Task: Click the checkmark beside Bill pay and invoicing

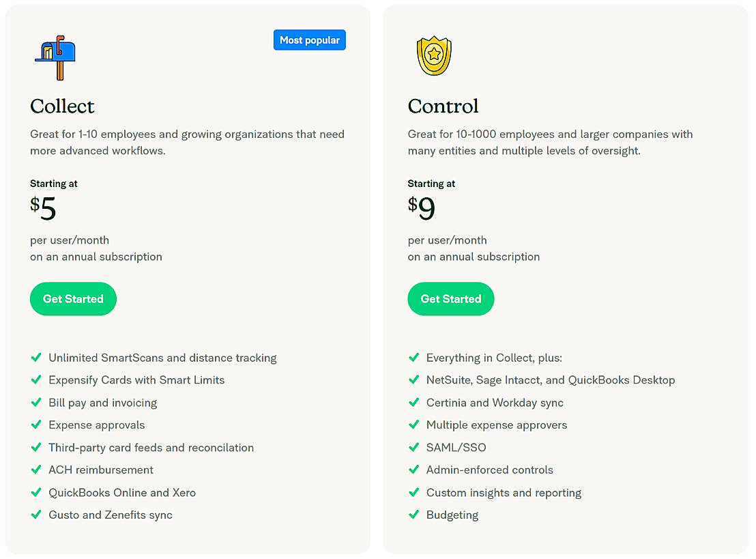Action: pos(36,403)
